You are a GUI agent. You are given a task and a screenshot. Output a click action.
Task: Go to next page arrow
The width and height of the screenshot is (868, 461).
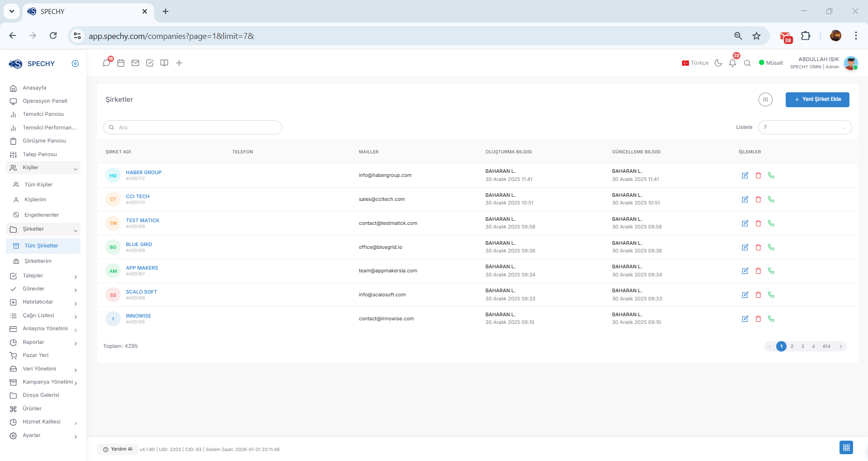(x=841, y=347)
